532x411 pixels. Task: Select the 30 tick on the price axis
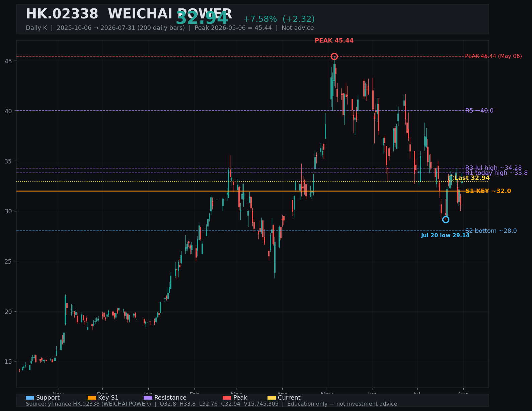click(8, 211)
